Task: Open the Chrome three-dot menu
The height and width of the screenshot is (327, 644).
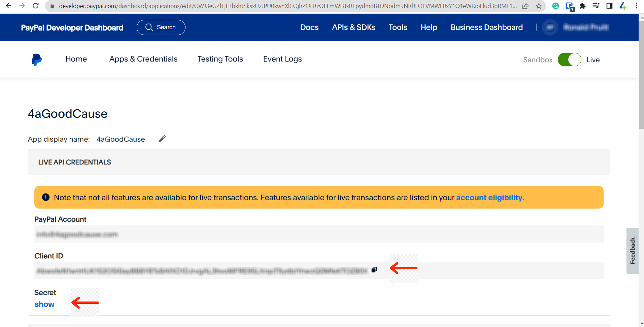Action: coord(636,6)
